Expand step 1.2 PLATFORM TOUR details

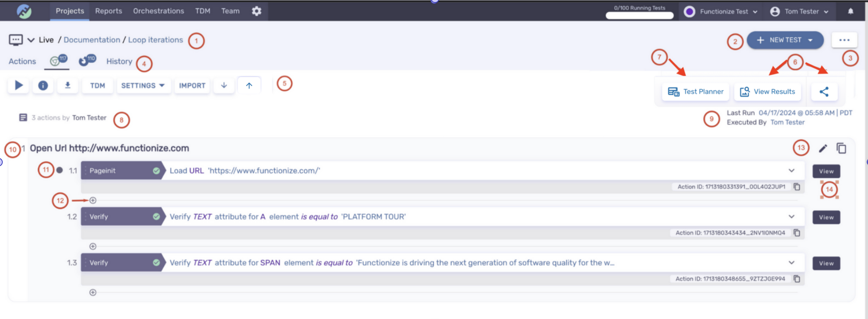pyautogui.click(x=791, y=217)
